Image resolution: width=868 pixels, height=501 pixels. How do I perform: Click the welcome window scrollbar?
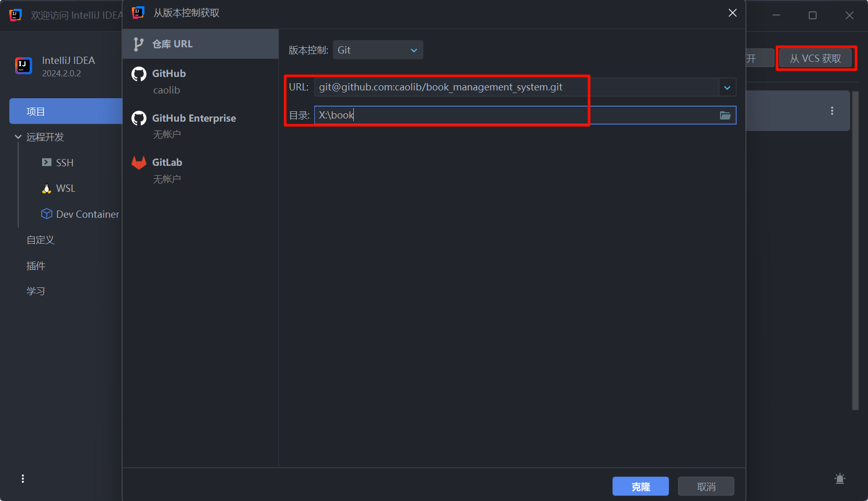(x=855, y=251)
